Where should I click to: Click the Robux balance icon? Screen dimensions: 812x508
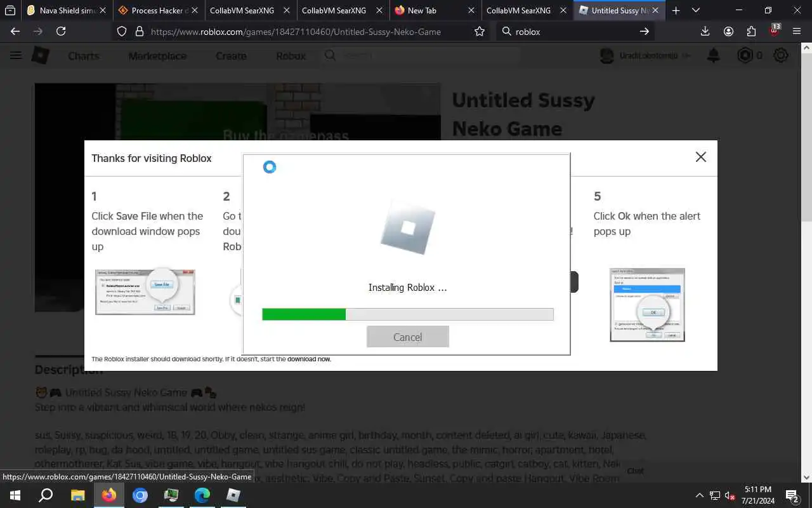pyautogui.click(x=745, y=56)
